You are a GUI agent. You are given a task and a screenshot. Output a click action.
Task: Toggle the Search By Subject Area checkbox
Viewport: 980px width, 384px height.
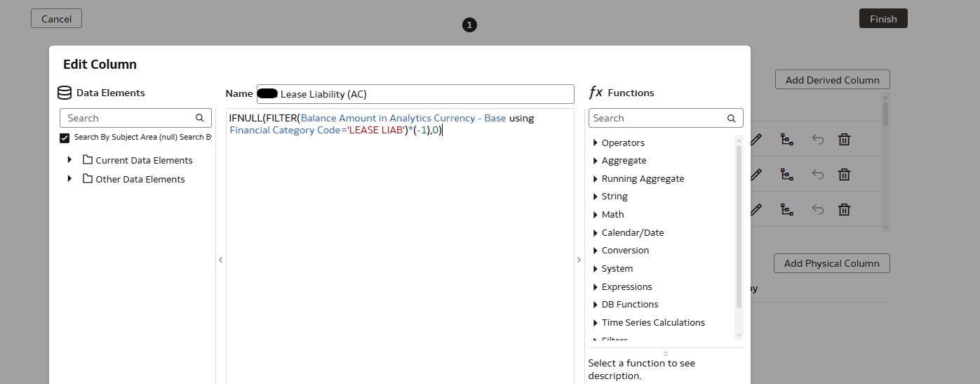click(65, 138)
